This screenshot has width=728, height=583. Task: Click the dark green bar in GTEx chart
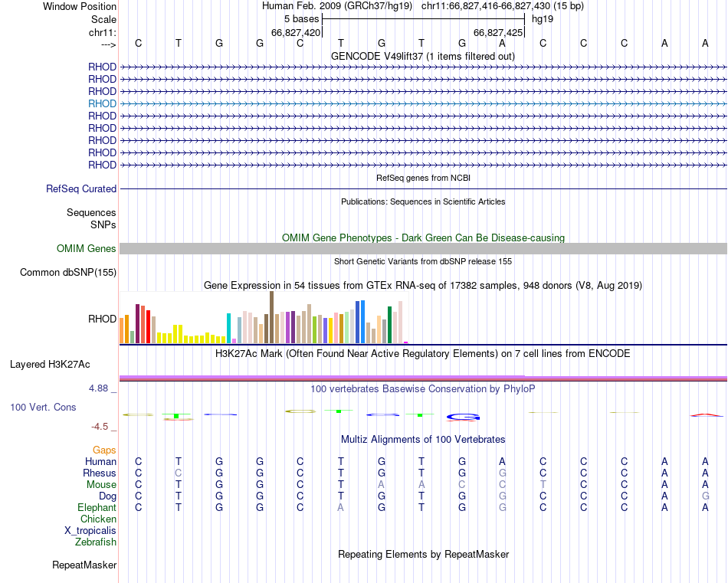[389, 325]
